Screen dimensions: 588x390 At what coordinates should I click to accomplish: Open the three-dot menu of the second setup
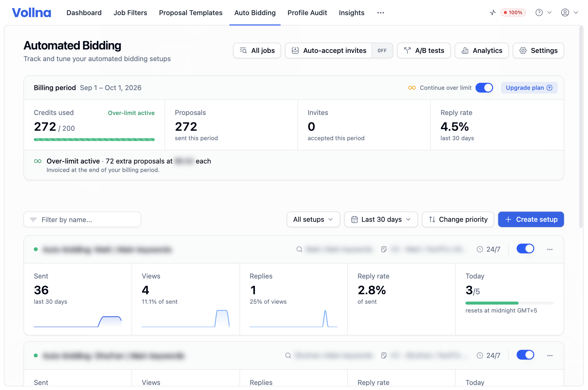click(x=550, y=356)
